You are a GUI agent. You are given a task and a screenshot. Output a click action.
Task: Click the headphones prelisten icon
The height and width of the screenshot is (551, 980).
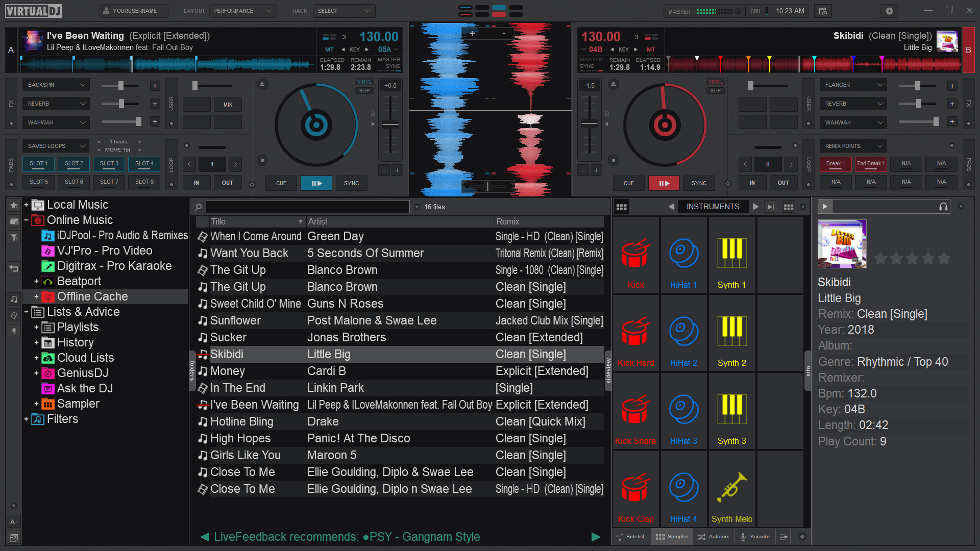pyautogui.click(x=943, y=207)
